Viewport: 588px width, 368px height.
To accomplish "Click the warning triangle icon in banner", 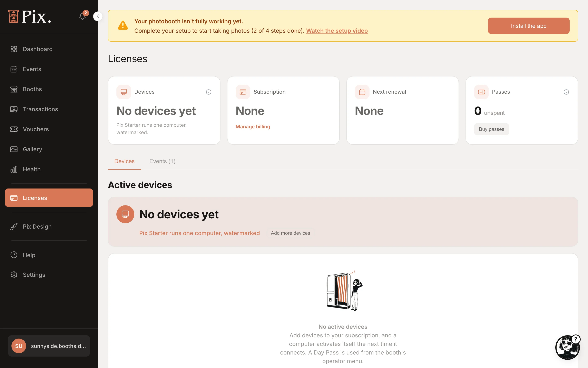I will pyautogui.click(x=123, y=25).
